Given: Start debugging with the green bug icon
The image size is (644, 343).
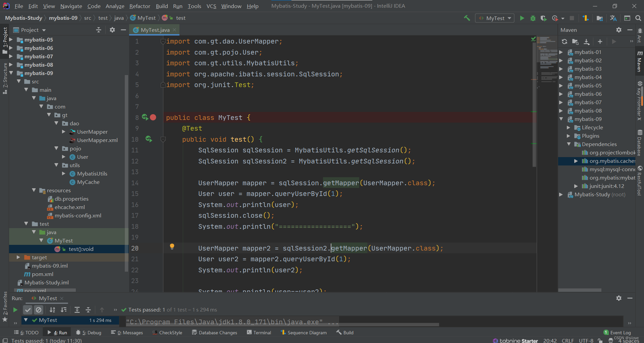Looking at the screenshot, I should (533, 18).
